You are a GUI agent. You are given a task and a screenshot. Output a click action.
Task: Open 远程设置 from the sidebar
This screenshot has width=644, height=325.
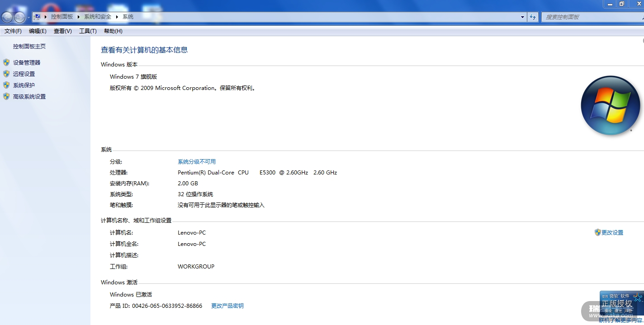[24, 74]
